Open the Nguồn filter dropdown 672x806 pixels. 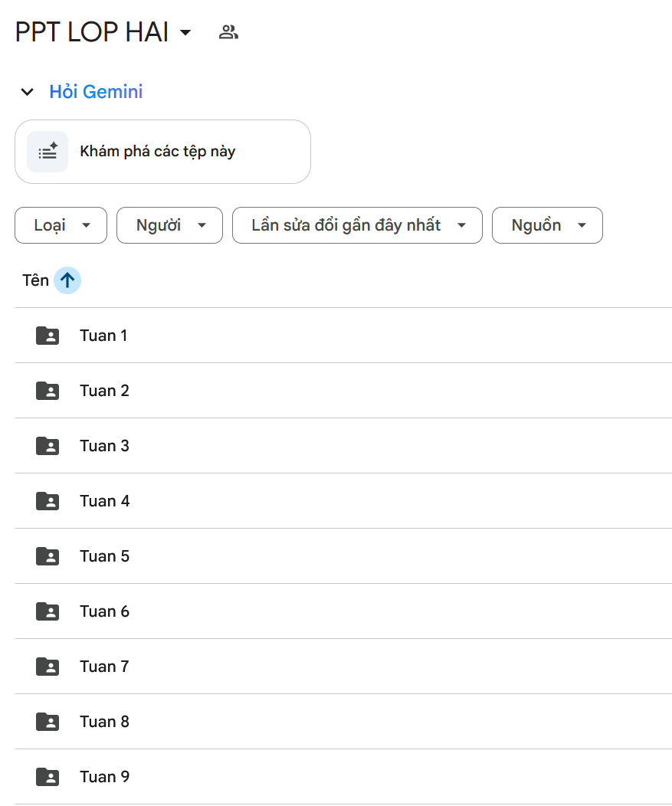[x=547, y=225]
